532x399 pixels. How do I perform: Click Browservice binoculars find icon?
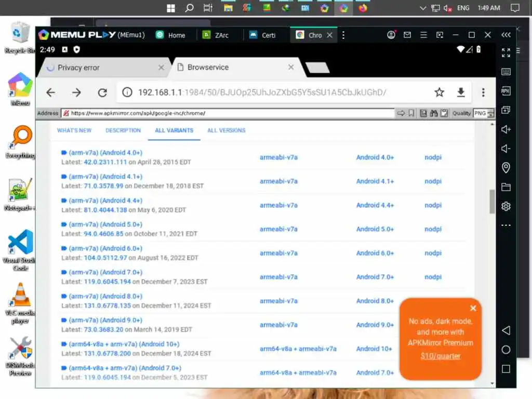434,113
